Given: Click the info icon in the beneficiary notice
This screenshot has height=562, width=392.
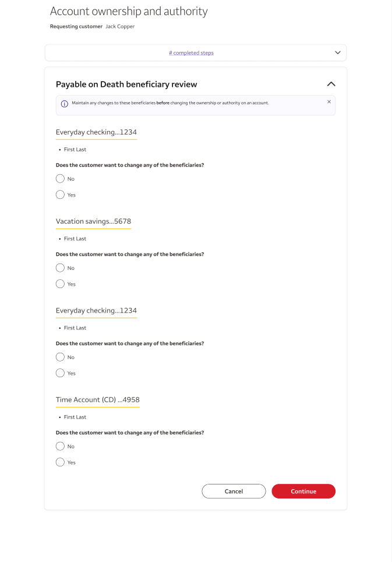Looking at the screenshot, I should [65, 103].
